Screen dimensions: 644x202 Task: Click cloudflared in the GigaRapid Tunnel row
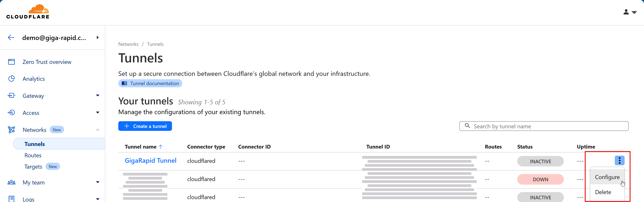(x=201, y=161)
